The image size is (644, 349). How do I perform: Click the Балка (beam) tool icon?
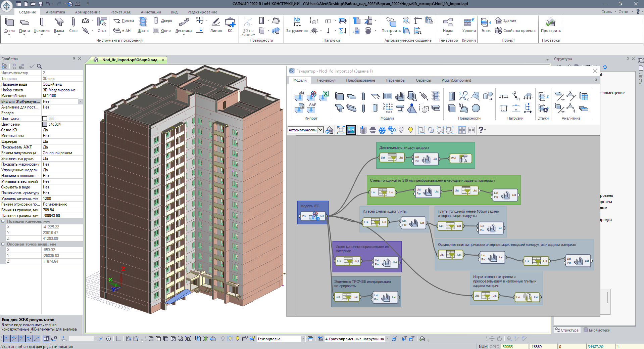coord(59,22)
